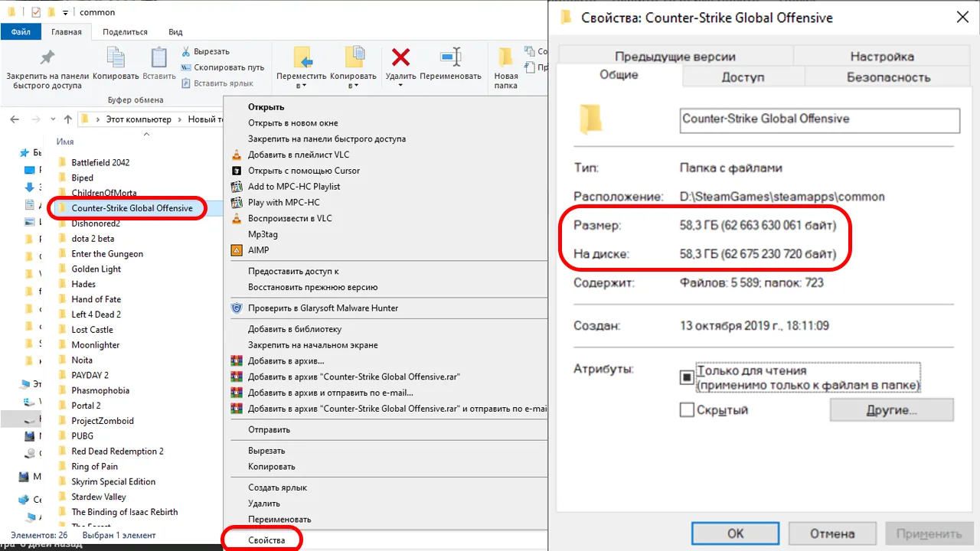Open the Quick Access Toolbar customize dropdown
This screenshot has height=551, width=980.
pyautogui.click(x=66, y=13)
